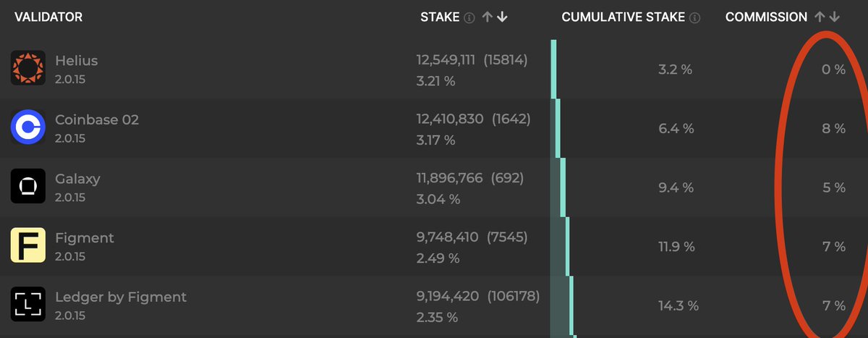The height and width of the screenshot is (338, 868).
Task: Show info tooltip next to CUMULATIVE STAKE
Action: [695, 17]
